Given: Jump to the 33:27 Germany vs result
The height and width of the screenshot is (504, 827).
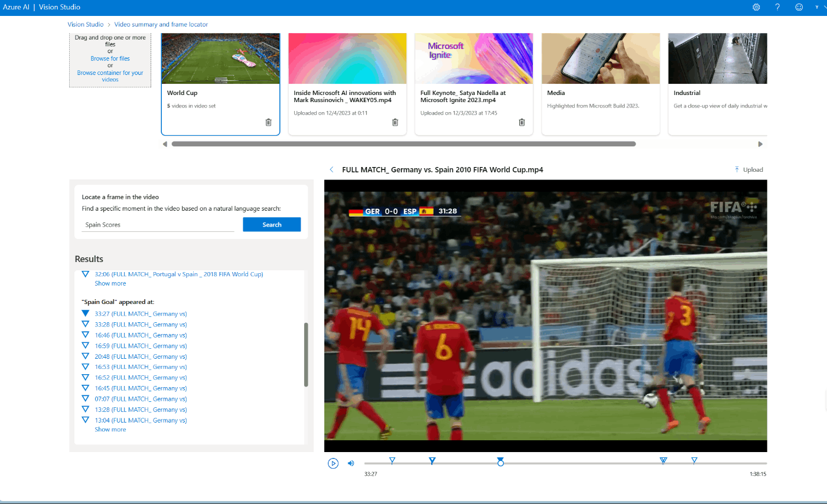Looking at the screenshot, I should 141,313.
